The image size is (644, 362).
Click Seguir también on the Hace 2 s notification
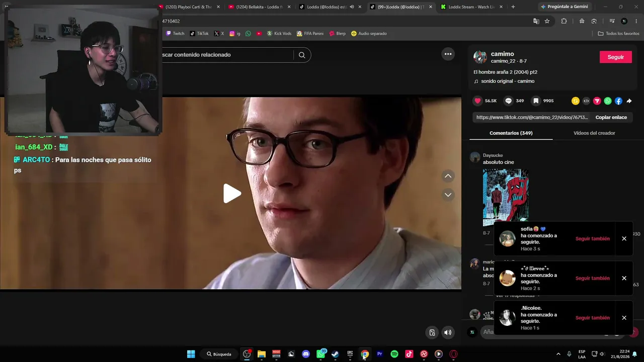[x=592, y=278]
